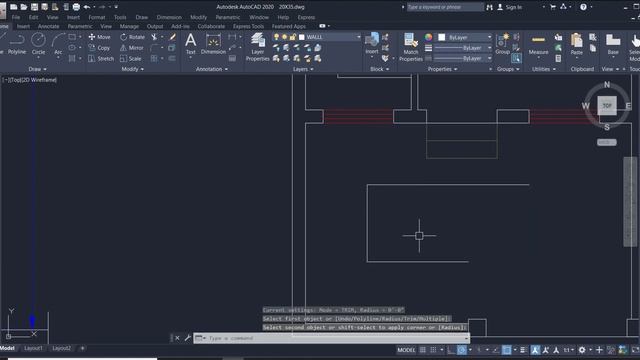The width and height of the screenshot is (640, 360).
Task: Click in the command line input field
Action: tap(331, 338)
